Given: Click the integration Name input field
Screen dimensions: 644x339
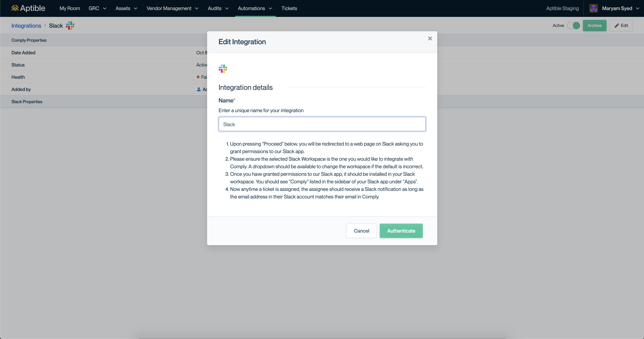Looking at the screenshot, I should point(322,124).
